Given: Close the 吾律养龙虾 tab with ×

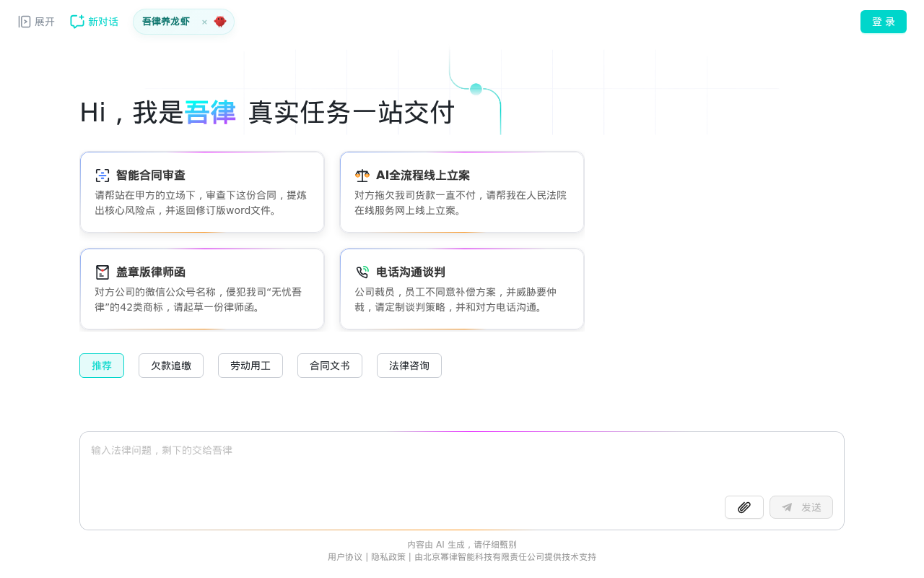Looking at the screenshot, I should pos(204,22).
